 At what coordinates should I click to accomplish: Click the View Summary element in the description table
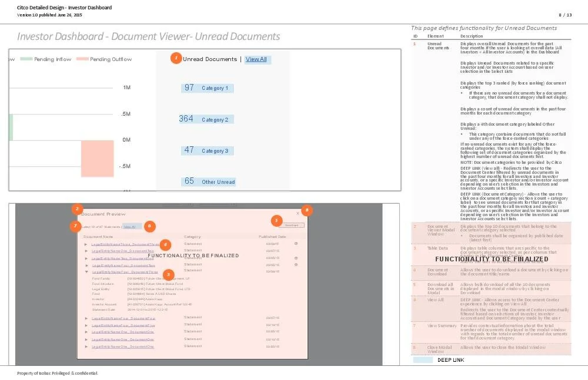442,325
